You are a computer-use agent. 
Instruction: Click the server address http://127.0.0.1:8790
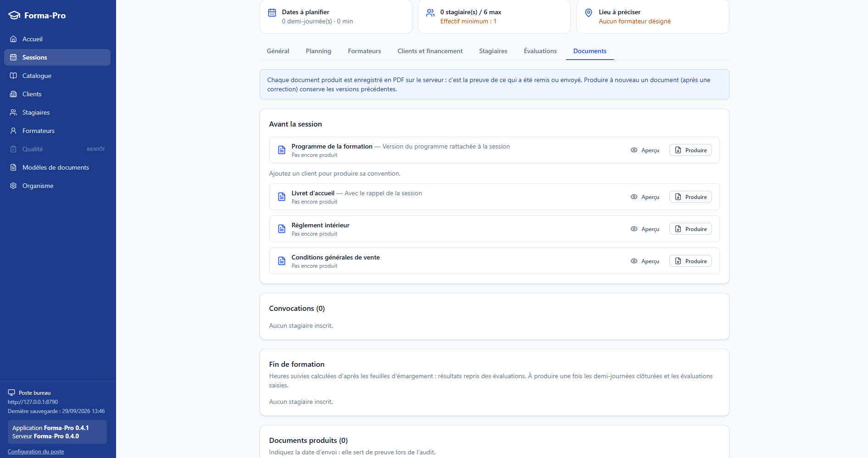coord(33,402)
